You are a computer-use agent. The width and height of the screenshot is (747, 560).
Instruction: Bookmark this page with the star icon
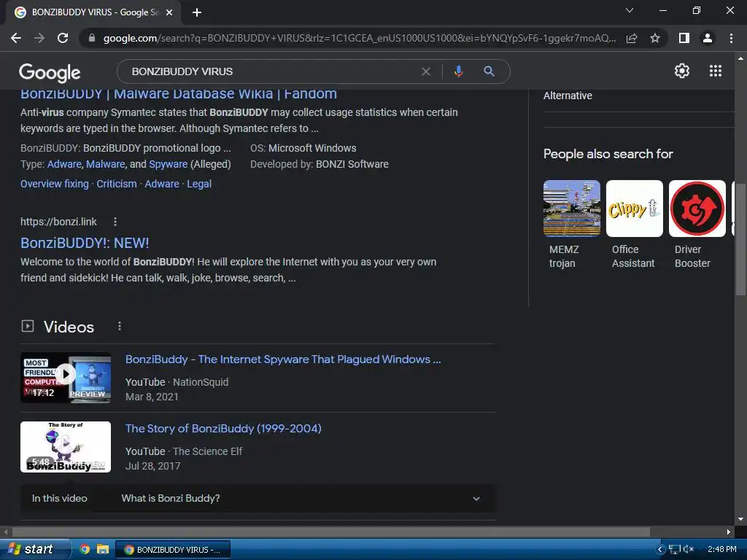[x=655, y=38]
